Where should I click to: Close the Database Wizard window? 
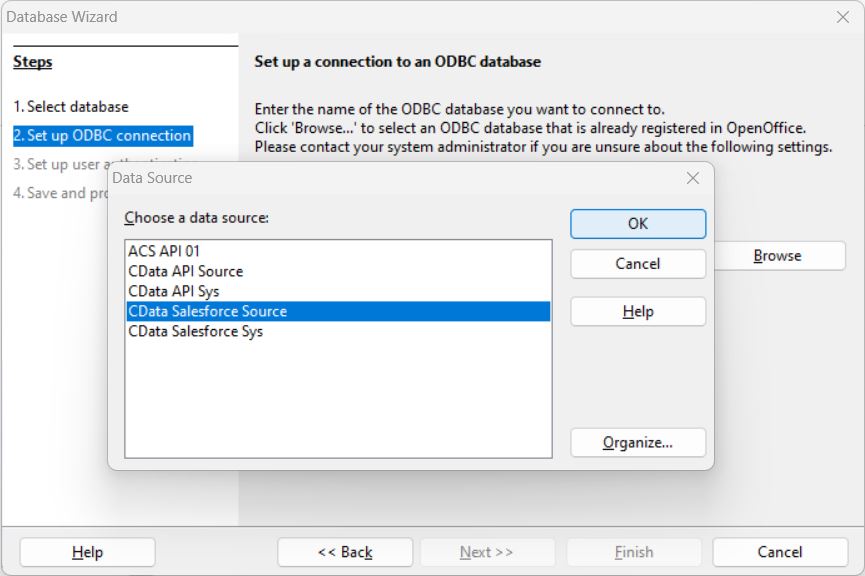(842, 17)
